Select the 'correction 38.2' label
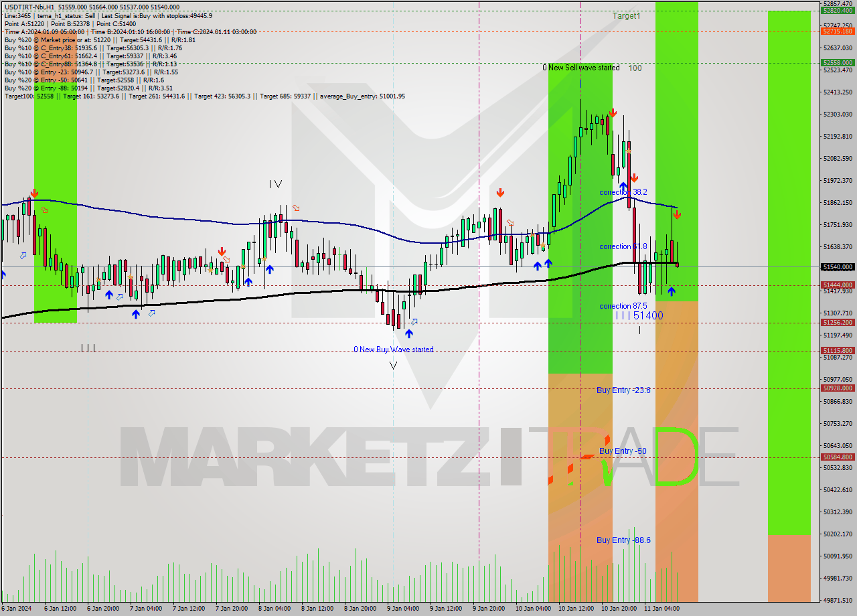857x616 pixels. point(623,192)
